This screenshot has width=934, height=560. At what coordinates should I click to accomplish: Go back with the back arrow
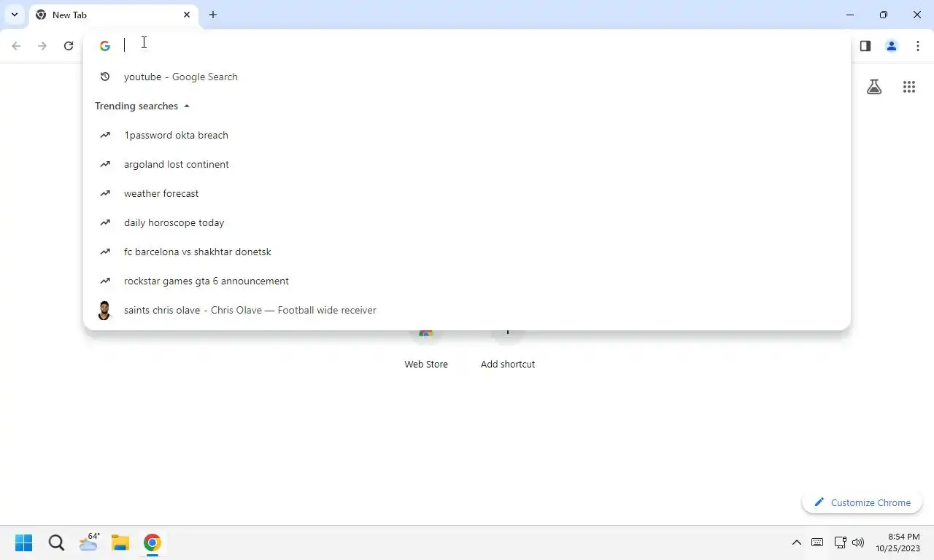16,46
